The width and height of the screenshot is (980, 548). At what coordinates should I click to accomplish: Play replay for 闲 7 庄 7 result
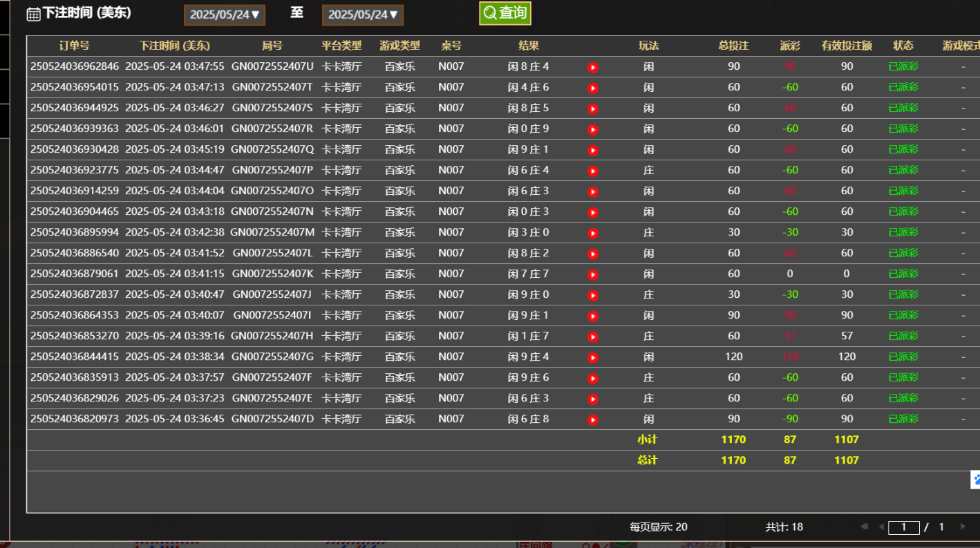(592, 274)
